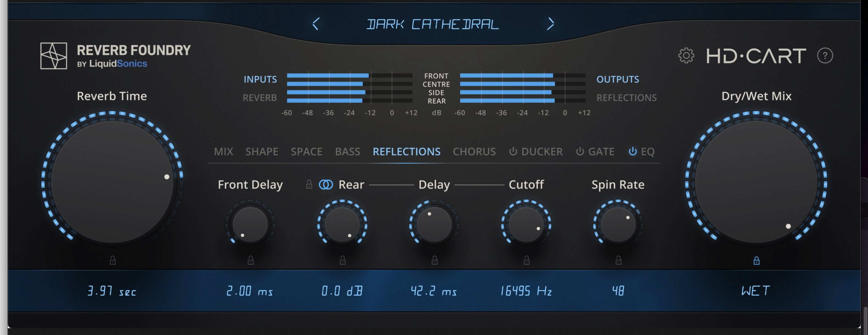Click the help question mark icon
Image resolution: width=868 pixels, height=335 pixels.
point(825,56)
